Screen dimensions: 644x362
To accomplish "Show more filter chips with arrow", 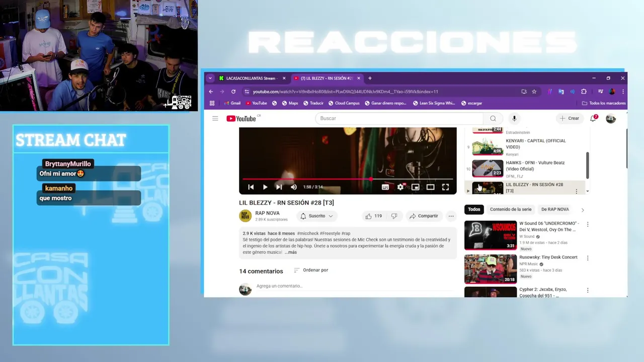I will tap(583, 210).
